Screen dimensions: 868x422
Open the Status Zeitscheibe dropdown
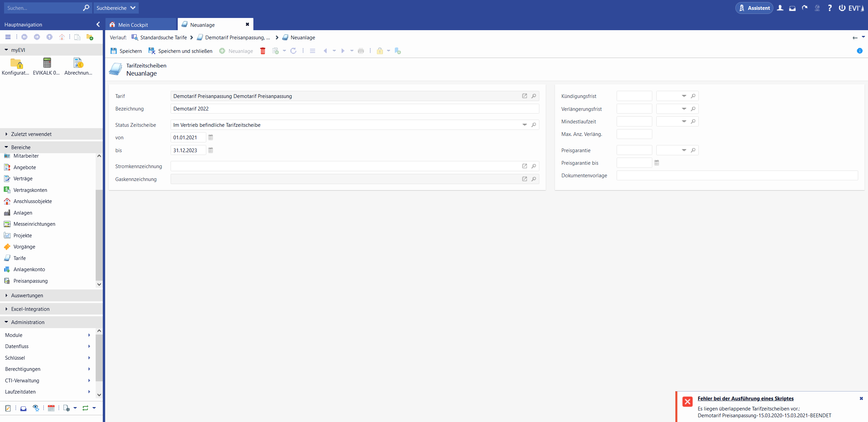pyautogui.click(x=524, y=125)
